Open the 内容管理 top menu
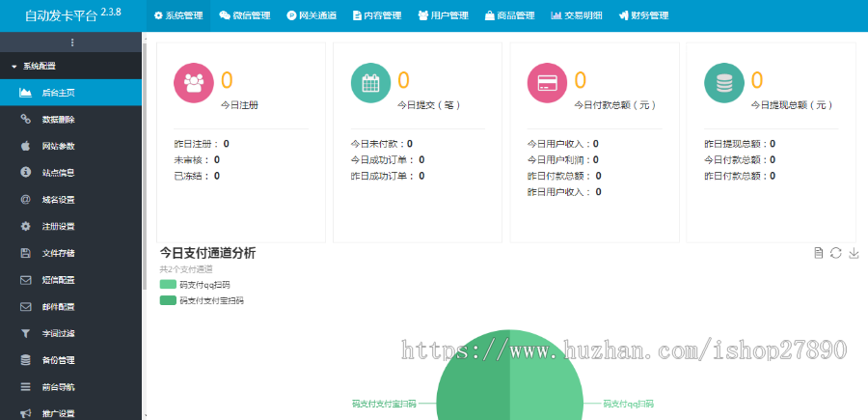 (377, 15)
